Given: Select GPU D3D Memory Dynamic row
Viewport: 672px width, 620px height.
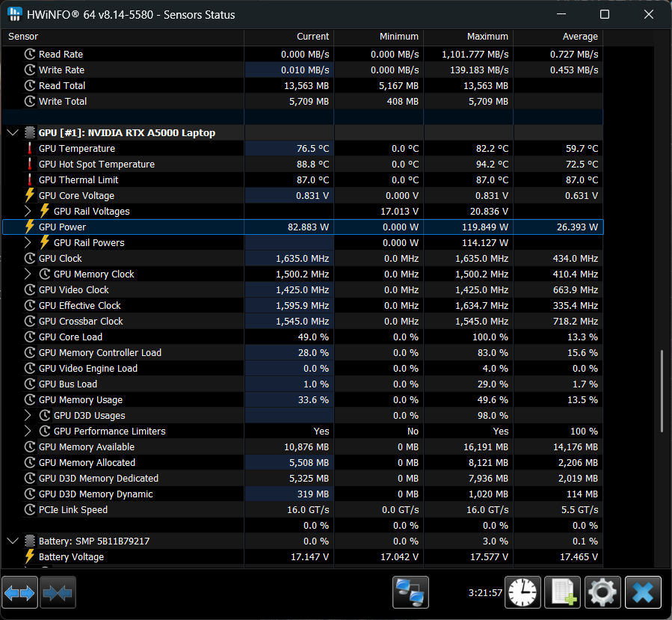Looking at the screenshot, I should [303, 494].
